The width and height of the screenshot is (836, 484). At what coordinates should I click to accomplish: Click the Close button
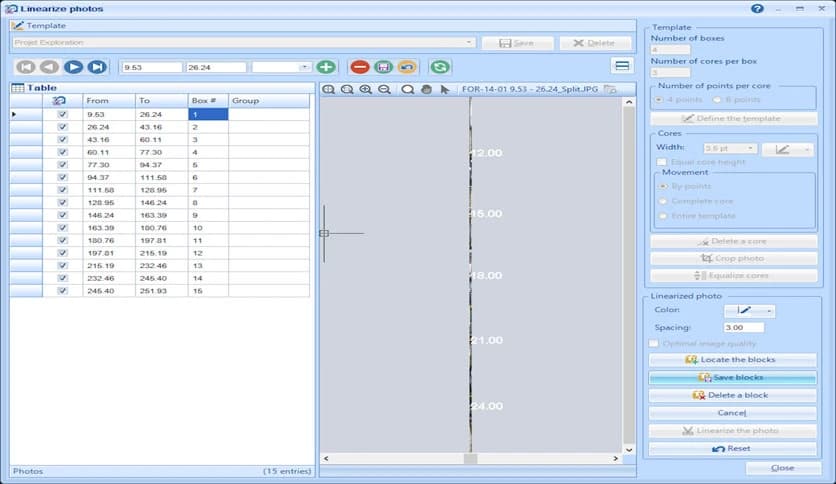(783, 467)
